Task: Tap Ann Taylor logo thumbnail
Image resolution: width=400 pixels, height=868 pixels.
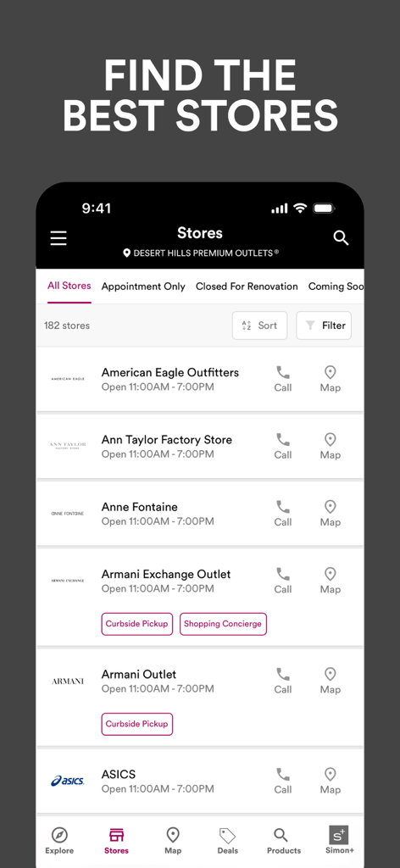Action: tap(68, 446)
